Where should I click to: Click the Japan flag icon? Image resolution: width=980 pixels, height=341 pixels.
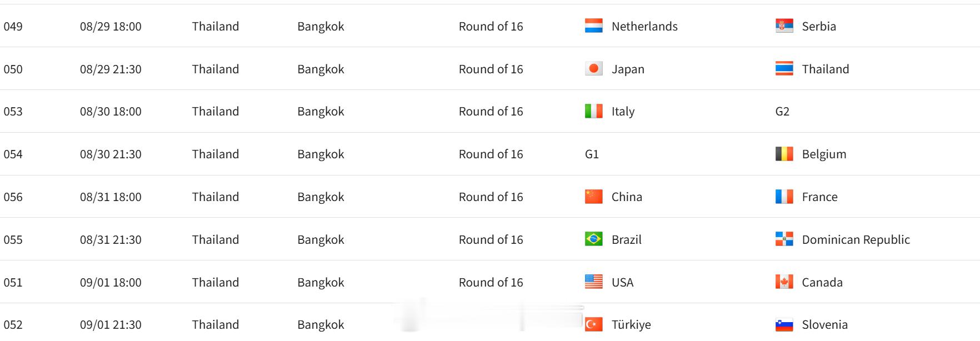click(593, 69)
